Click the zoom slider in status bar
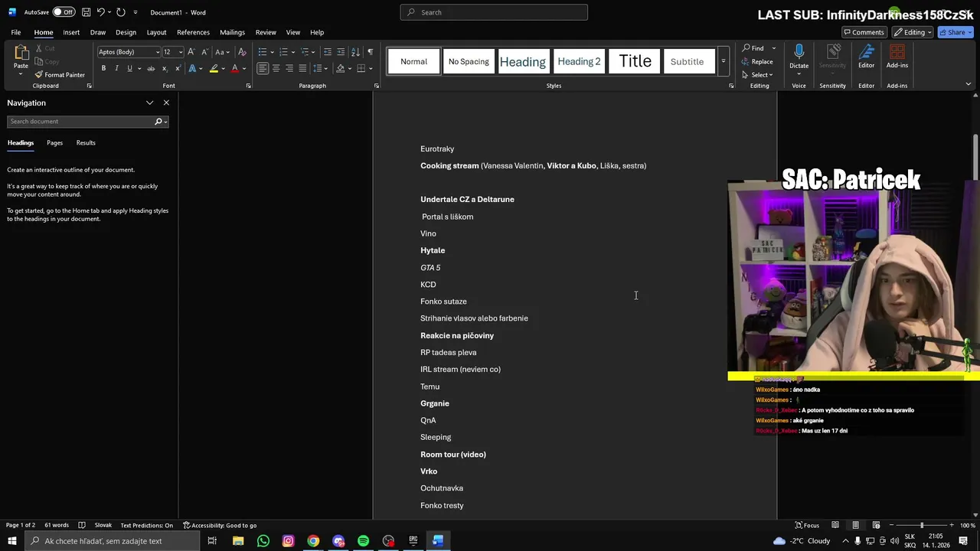The height and width of the screenshot is (551, 980). click(x=922, y=525)
